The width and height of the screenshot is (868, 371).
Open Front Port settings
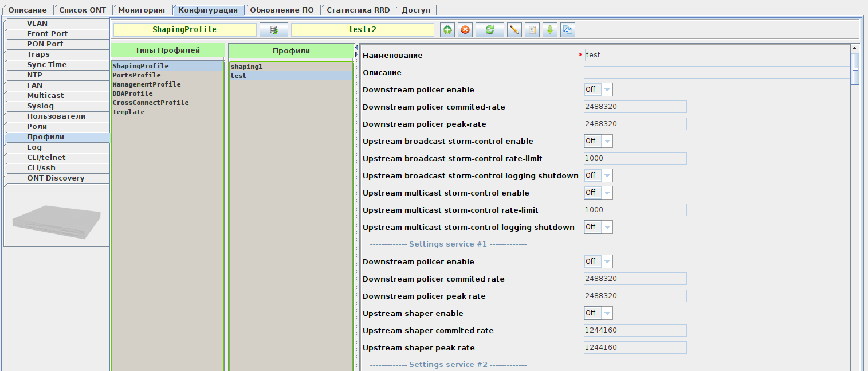click(x=57, y=34)
